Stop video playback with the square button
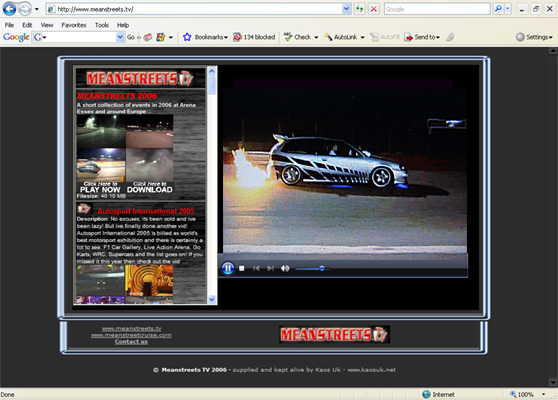The image size is (558, 400). pos(242,268)
